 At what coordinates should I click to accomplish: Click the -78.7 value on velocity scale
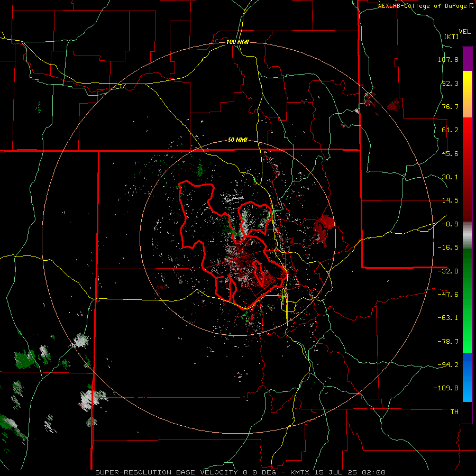pyautogui.click(x=448, y=342)
